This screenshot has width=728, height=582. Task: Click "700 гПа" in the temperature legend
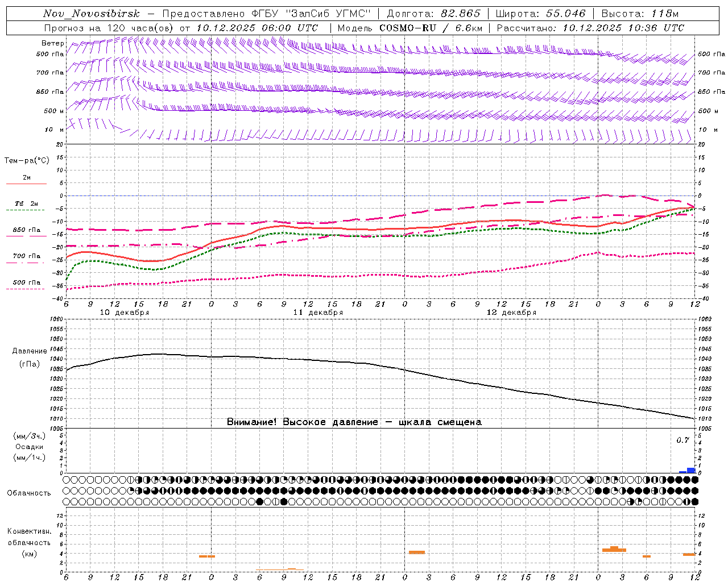pos(27,256)
